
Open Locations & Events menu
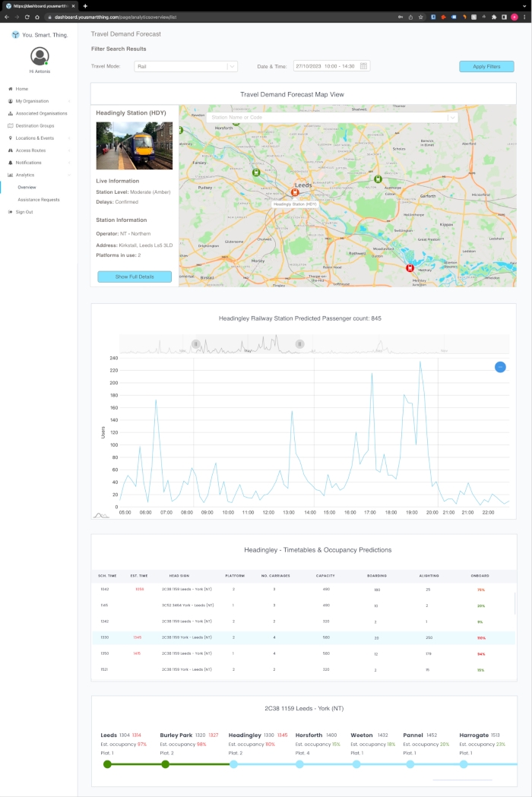pyautogui.click(x=31, y=138)
